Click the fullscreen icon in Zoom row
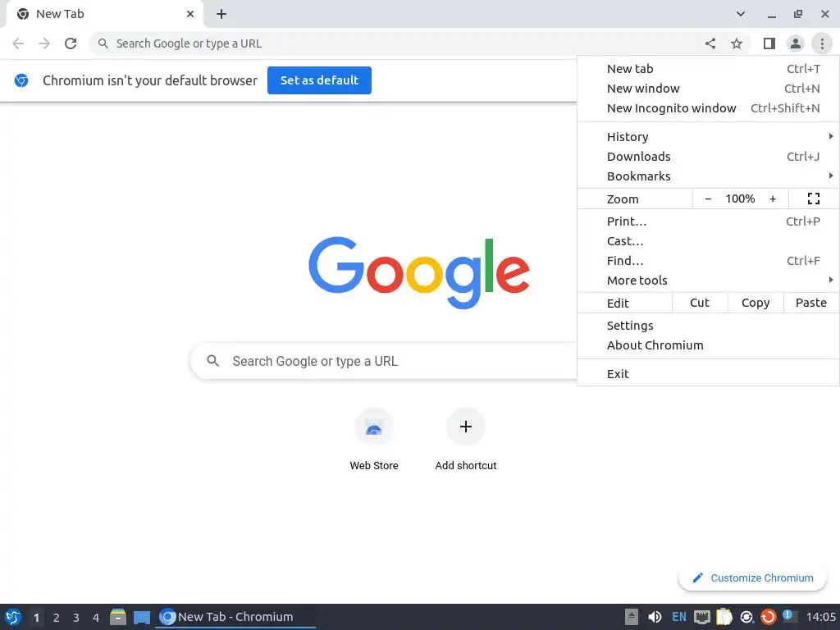The image size is (840, 630). (x=813, y=199)
